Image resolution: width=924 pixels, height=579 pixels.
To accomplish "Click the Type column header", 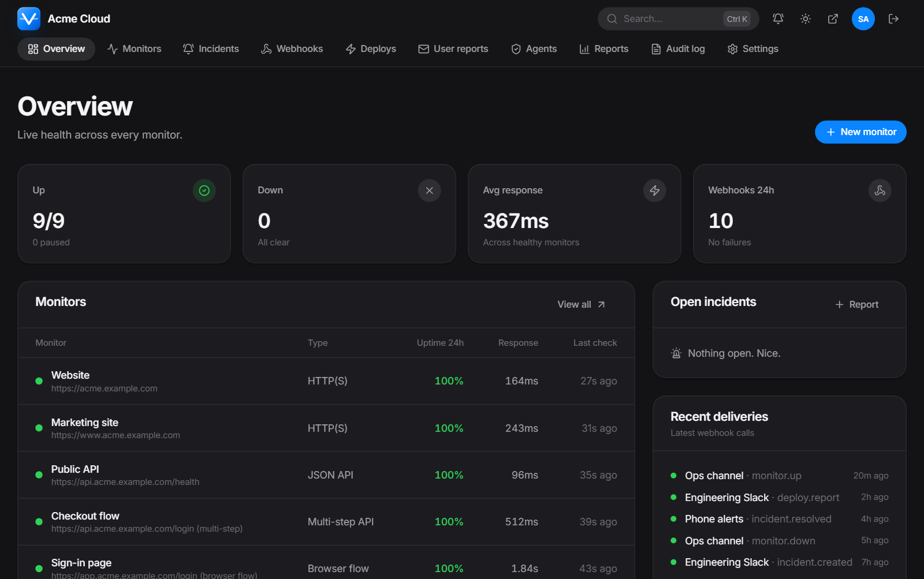I will 318,343.
